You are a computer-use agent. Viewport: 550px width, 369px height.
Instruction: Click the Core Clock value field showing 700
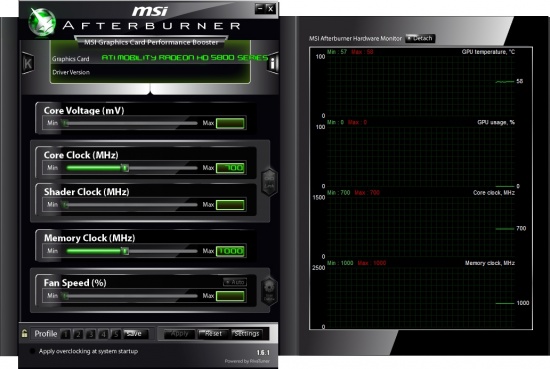point(230,168)
